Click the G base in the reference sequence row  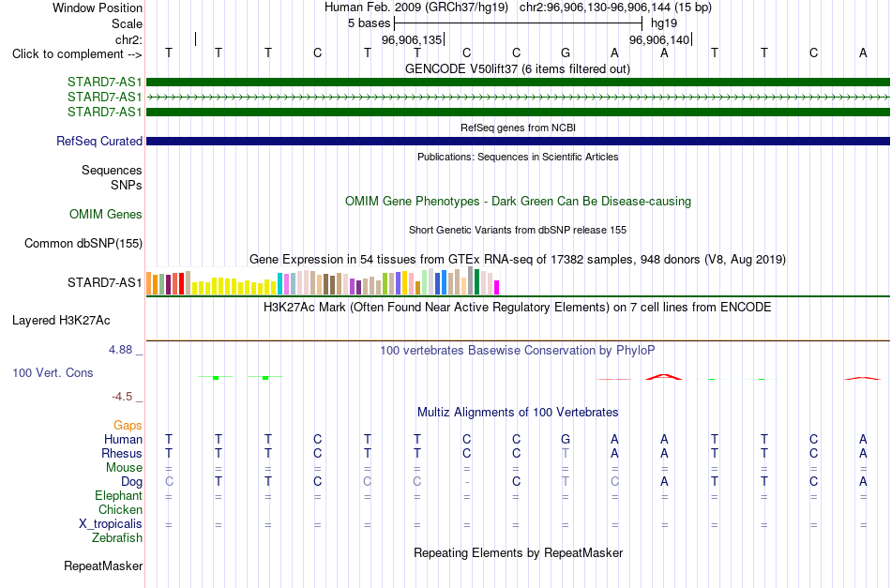(566, 53)
